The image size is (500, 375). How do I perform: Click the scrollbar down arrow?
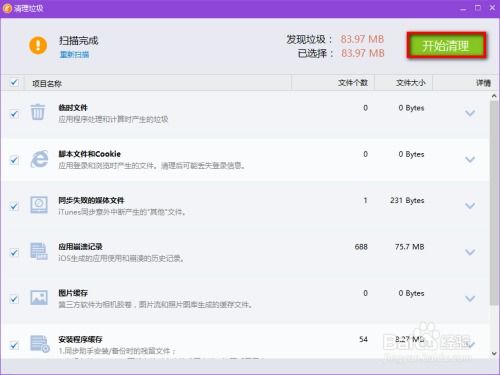[x=494, y=353]
